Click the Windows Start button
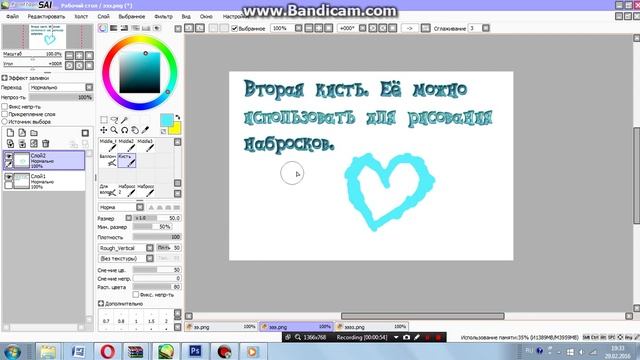This screenshot has width=640, height=360. [13, 351]
